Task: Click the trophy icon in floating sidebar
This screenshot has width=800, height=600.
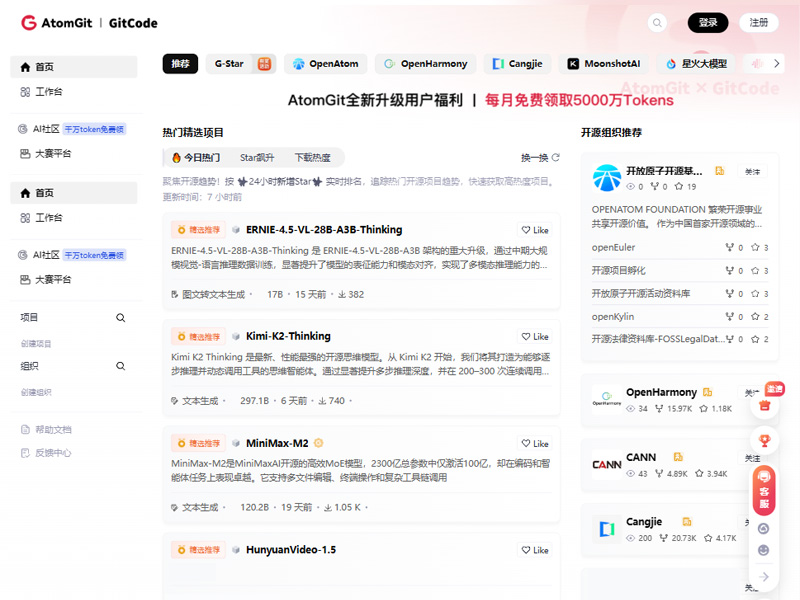Action: click(x=764, y=439)
